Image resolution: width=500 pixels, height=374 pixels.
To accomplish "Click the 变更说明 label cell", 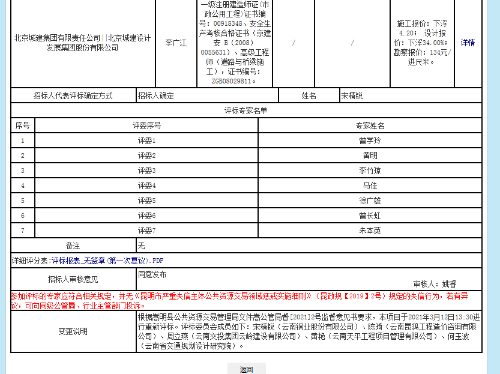I will pyautogui.click(x=73, y=332).
